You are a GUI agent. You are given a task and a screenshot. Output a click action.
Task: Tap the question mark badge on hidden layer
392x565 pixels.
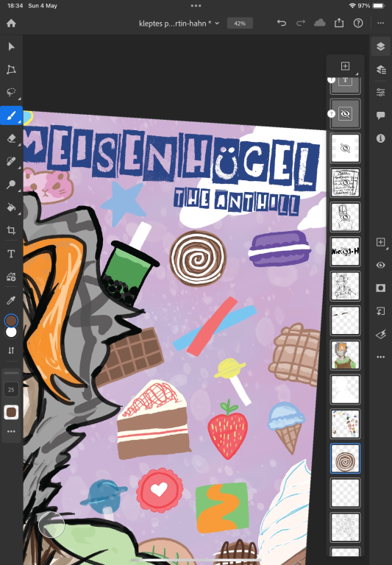(x=332, y=114)
